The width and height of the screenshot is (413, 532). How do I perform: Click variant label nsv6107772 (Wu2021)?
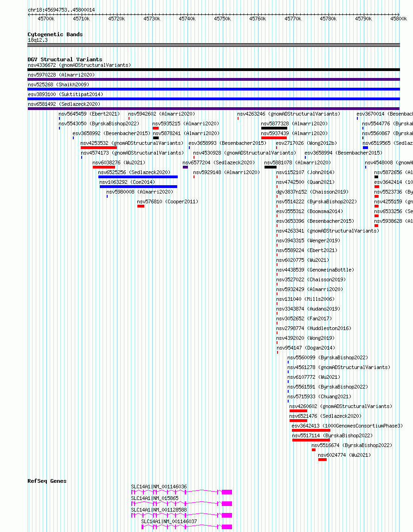pos(314,377)
